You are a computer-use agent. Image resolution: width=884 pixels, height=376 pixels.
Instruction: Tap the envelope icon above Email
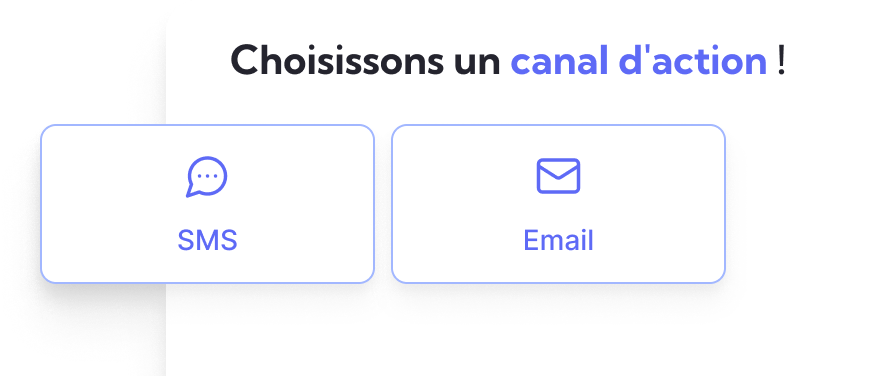558,176
